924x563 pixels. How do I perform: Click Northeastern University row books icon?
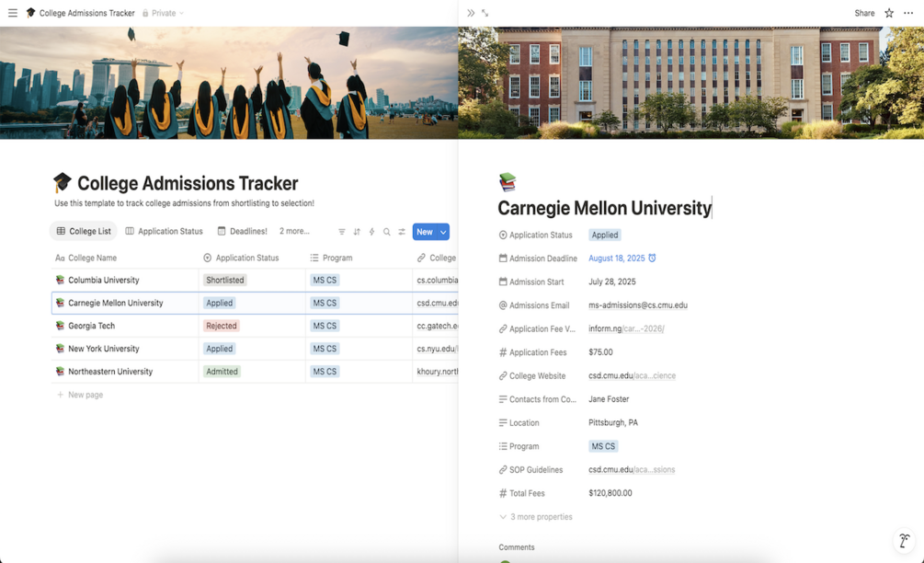pos(60,372)
